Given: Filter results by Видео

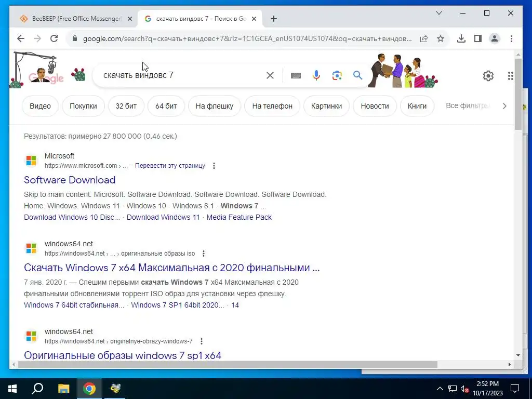Looking at the screenshot, I should pos(40,106).
